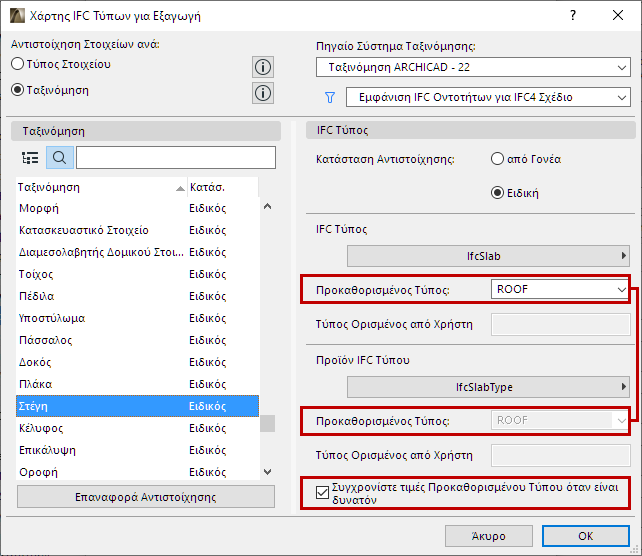Viewport: 642px width, 556px height.
Task: Open the help question mark
Action: coord(573,16)
